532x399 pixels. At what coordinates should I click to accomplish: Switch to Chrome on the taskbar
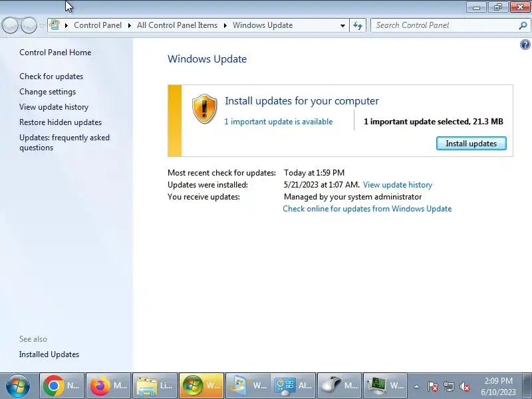(x=61, y=386)
